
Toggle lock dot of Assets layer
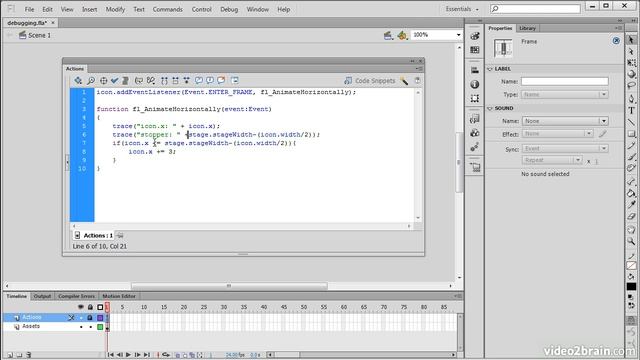pos(90,327)
